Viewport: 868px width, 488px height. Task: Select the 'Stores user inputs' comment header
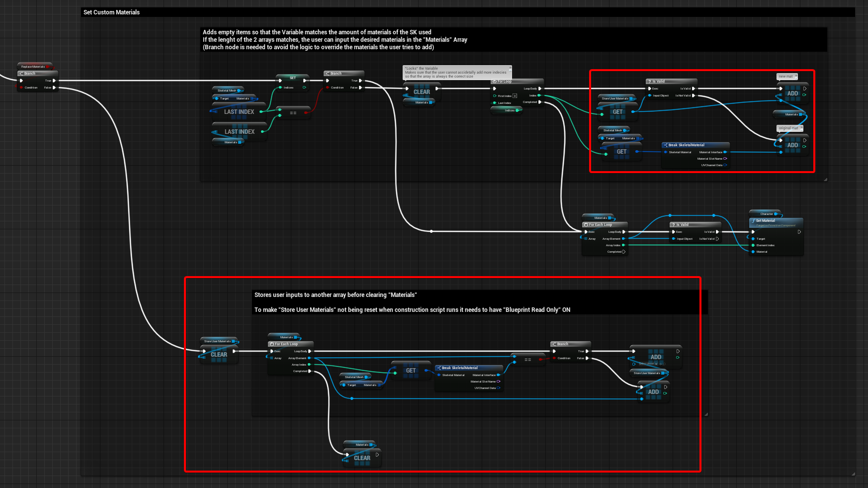480,302
